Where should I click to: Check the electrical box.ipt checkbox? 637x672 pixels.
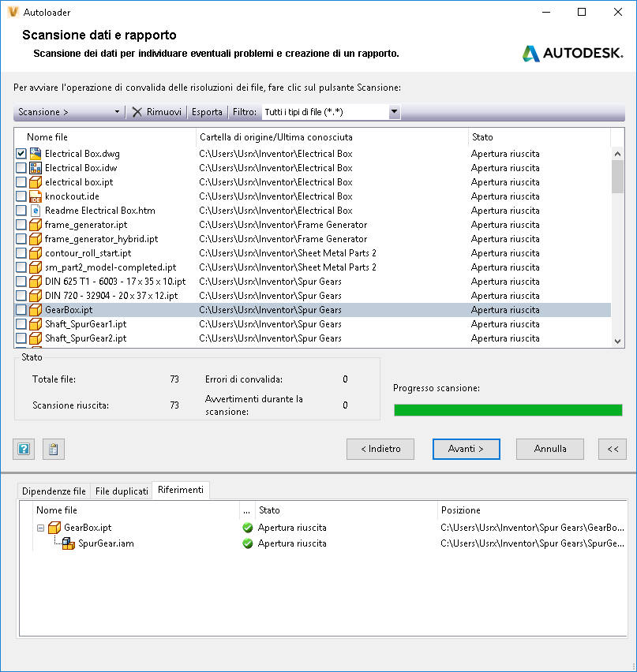pos(21,181)
